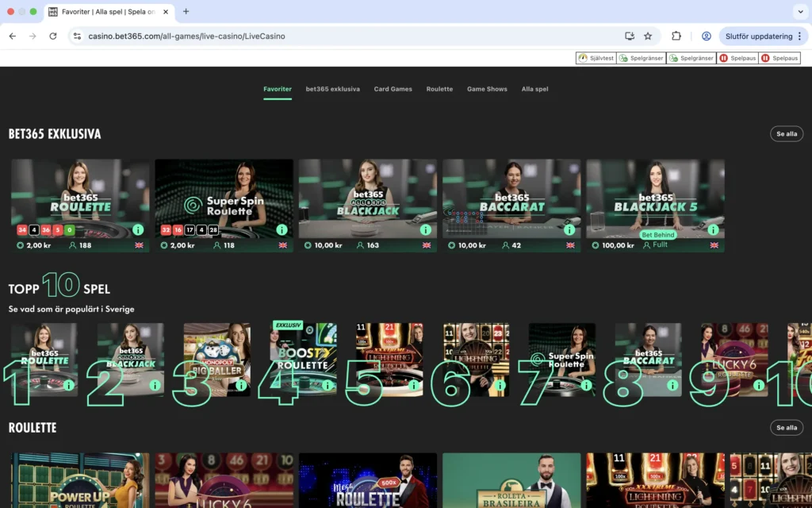This screenshot has width=812, height=508.
Task: Open the Game Shows category
Action: click(x=487, y=89)
